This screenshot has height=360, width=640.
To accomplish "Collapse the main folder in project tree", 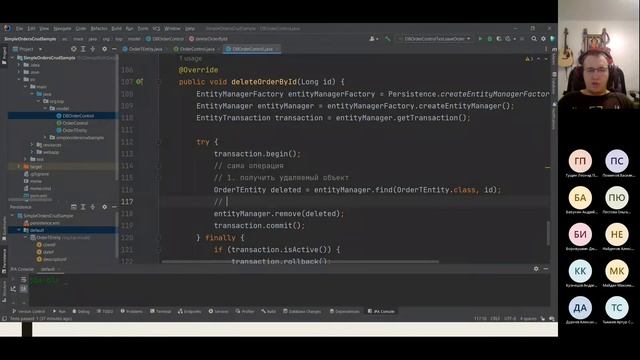I will pos(25,87).
